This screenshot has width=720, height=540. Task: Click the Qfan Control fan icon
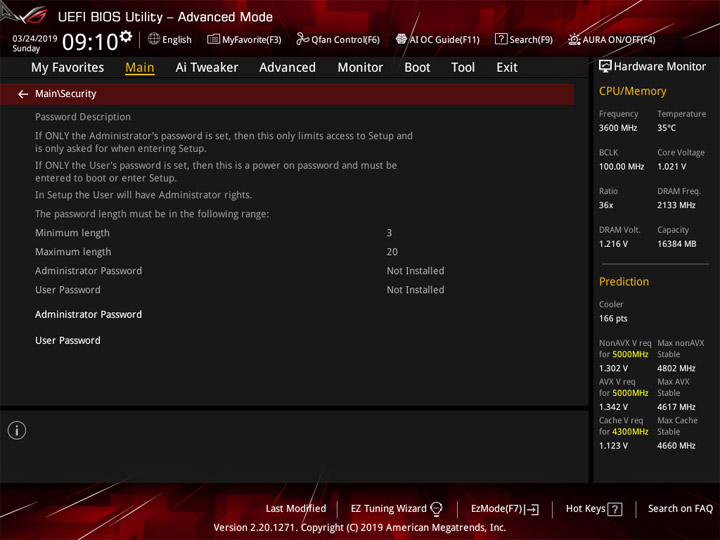click(x=302, y=39)
